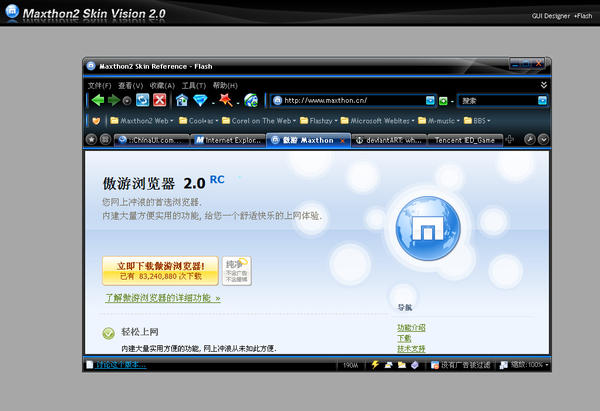Go to the Home page icon
600x411 pixels.
pos(182,100)
